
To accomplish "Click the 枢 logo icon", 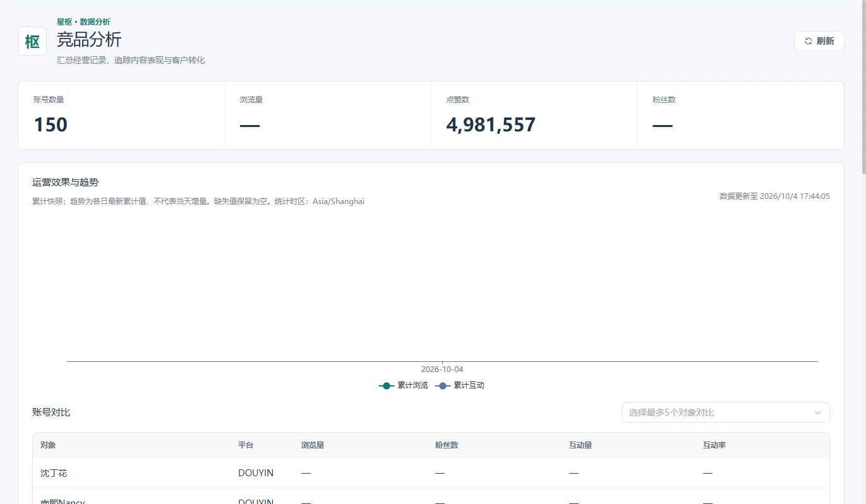I will [32, 41].
